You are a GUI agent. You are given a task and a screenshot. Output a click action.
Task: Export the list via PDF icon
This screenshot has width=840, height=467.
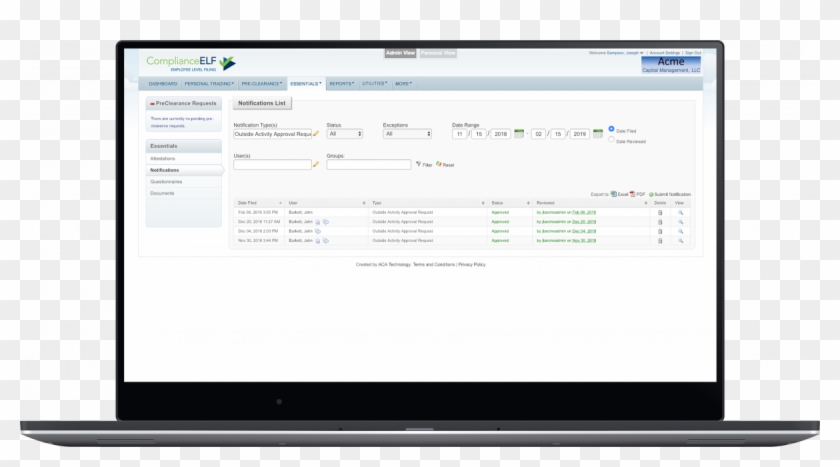coord(632,194)
